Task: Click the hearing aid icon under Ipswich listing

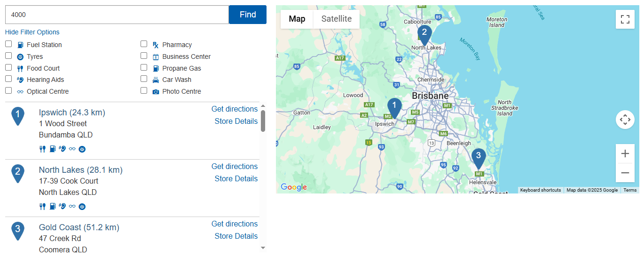Action: tap(62, 149)
